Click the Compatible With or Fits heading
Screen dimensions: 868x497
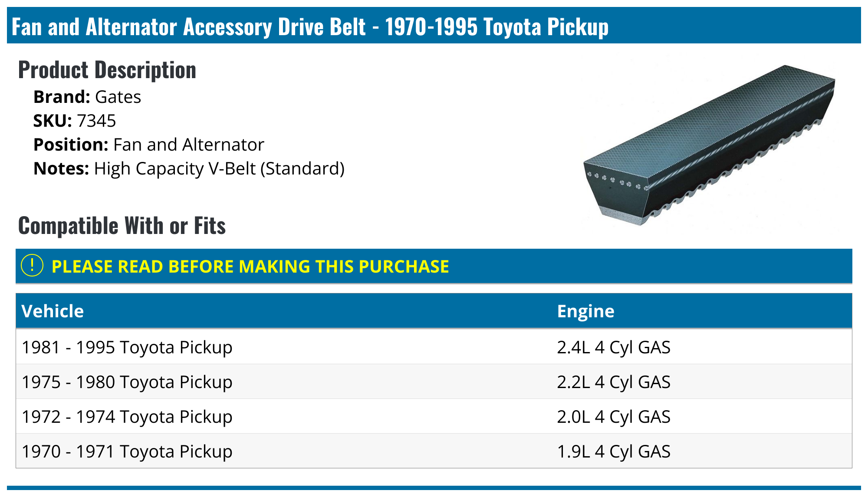[122, 226]
